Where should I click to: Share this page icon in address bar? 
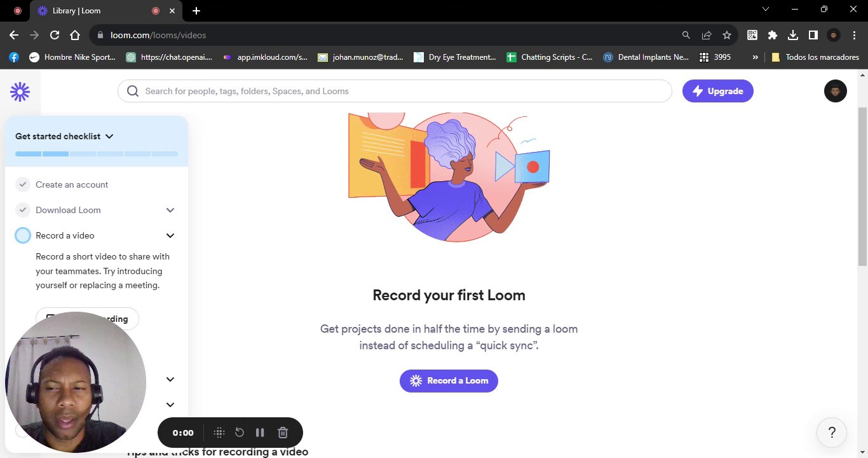pos(706,35)
